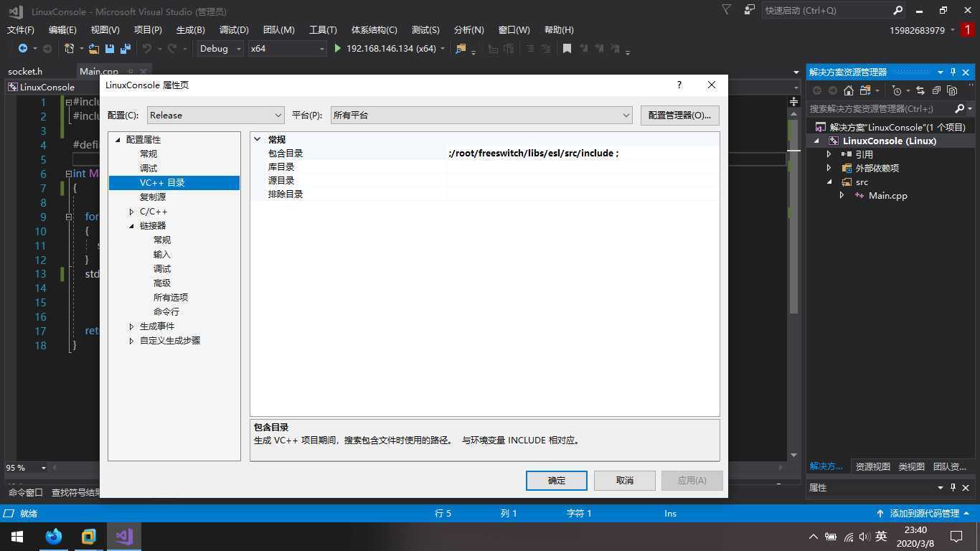Image resolution: width=980 pixels, height=551 pixels.
Task: Switch to the 资源视图 tab
Action: [x=872, y=466]
